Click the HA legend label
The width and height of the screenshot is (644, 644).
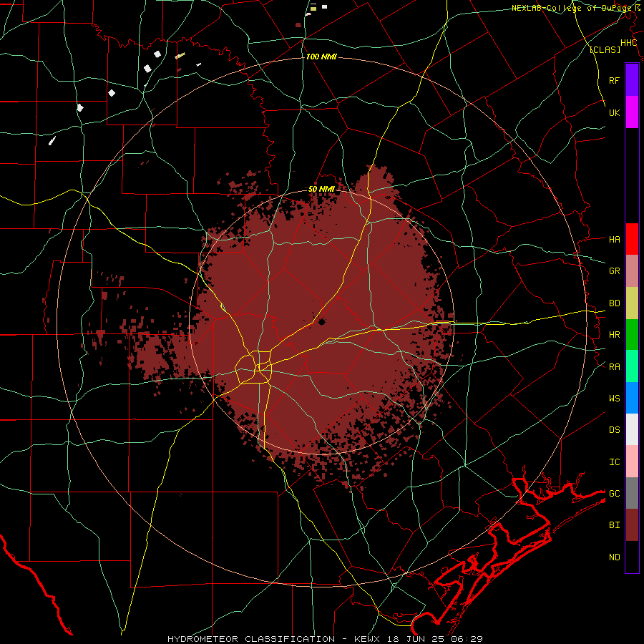point(615,240)
